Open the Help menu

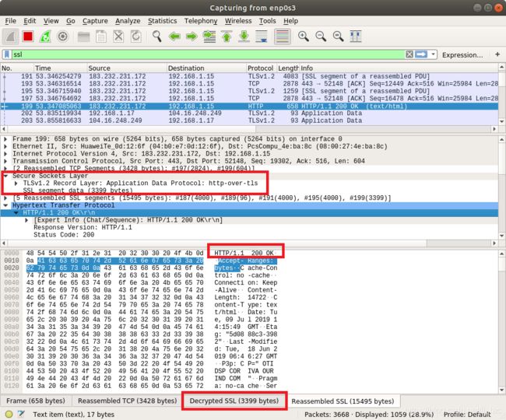pos(291,21)
